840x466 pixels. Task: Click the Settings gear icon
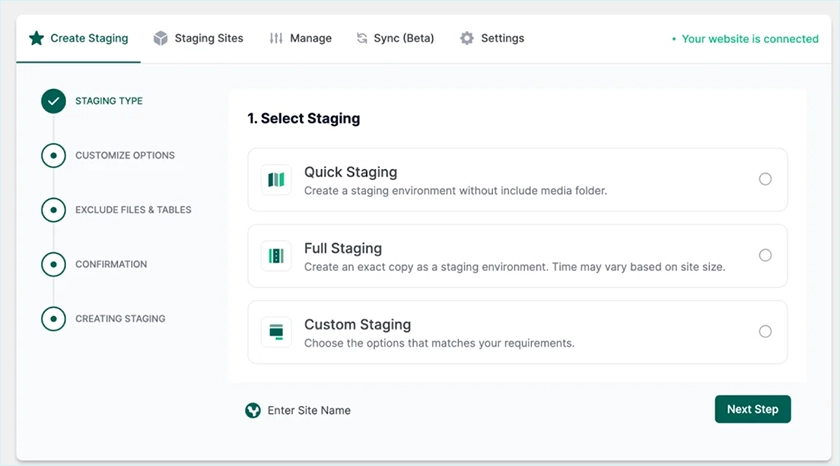(x=467, y=39)
